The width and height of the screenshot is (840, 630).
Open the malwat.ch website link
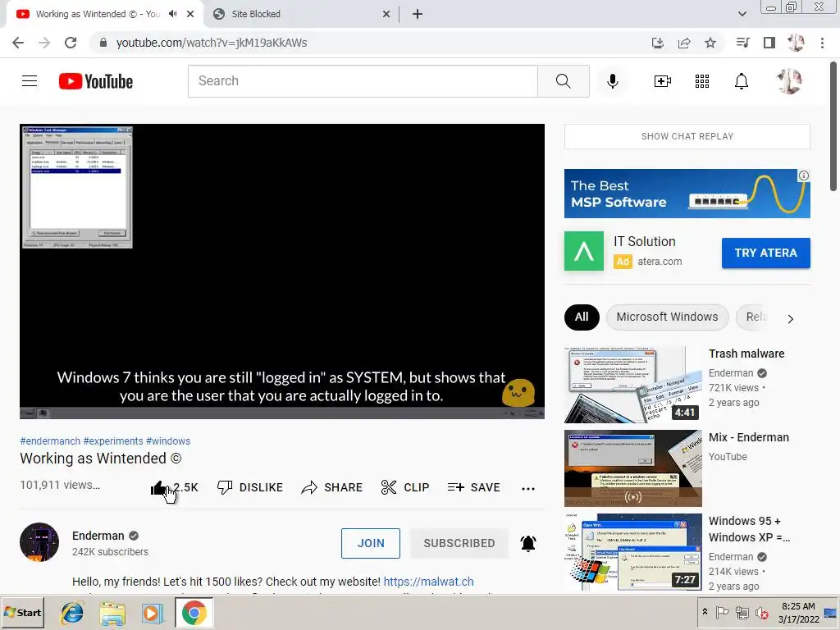(428, 582)
